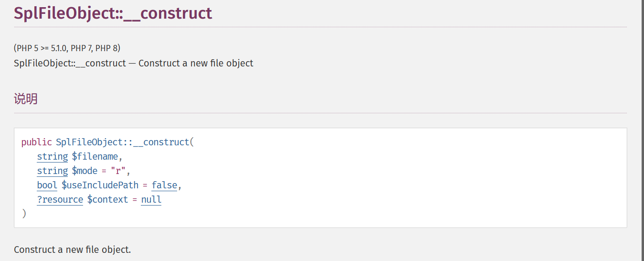The height and width of the screenshot is (261, 644).
Task: Click the PHP version information line
Action: coord(67,48)
